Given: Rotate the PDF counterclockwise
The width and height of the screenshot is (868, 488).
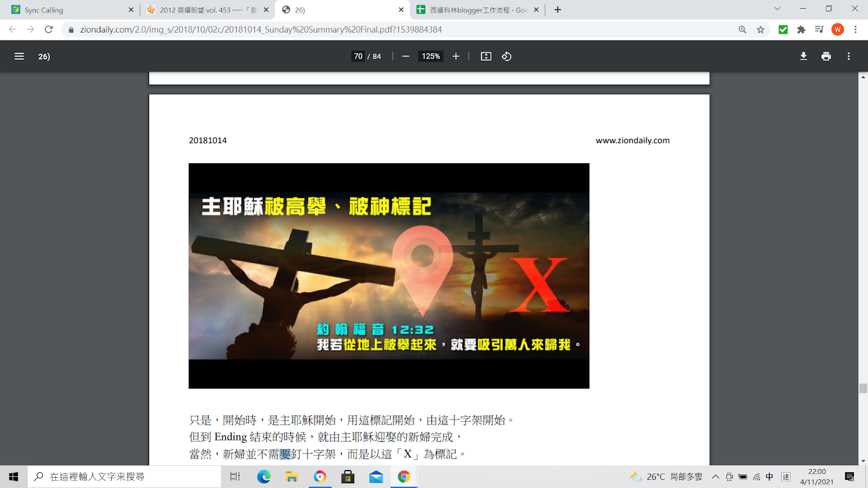Looking at the screenshot, I should (x=506, y=56).
